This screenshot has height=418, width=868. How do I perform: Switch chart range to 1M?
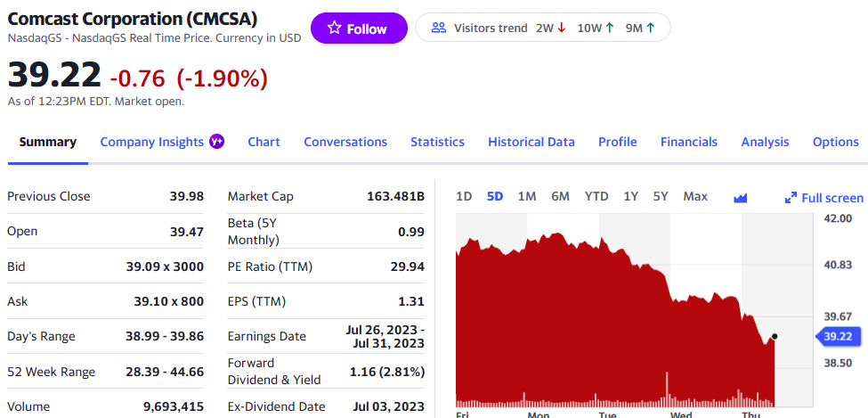526,196
